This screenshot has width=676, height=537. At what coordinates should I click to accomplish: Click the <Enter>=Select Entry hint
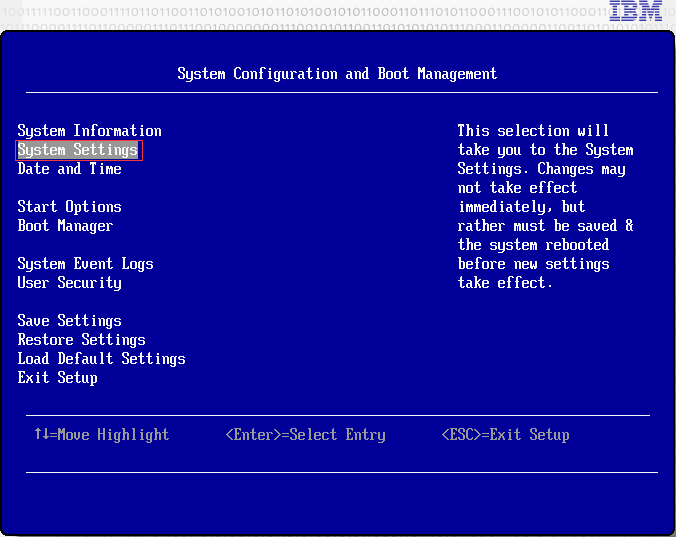pos(305,435)
